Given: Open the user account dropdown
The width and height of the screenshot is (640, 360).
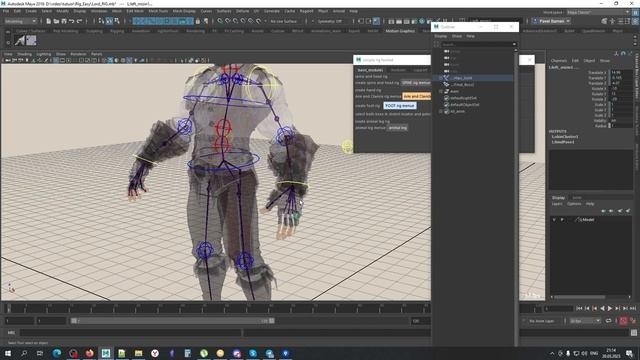Looking at the screenshot, I should click(551, 21).
